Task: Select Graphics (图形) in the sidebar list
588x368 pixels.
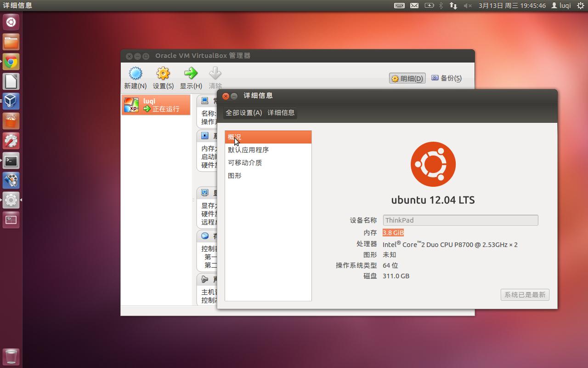Action: click(x=268, y=176)
